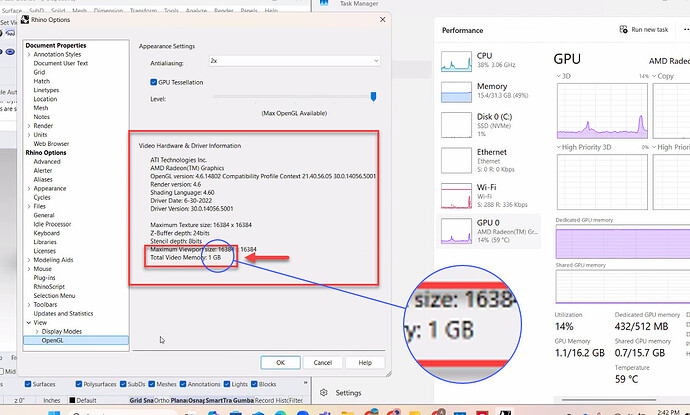Select Plug-ins in the options tree
Viewport: 690px width, 415px height.
click(44, 278)
